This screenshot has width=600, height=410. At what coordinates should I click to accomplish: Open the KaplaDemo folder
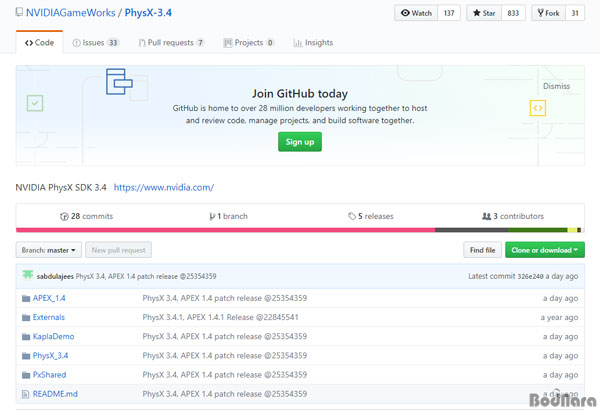coord(54,336)
